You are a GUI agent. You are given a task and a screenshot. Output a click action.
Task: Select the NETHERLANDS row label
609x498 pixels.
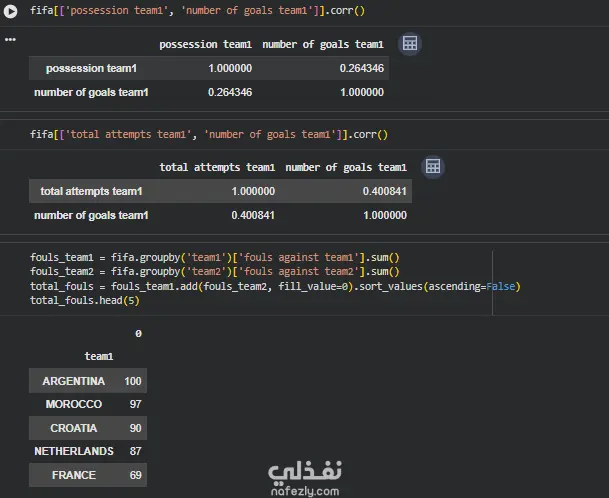pyautogui.click(x=74, y=451)
